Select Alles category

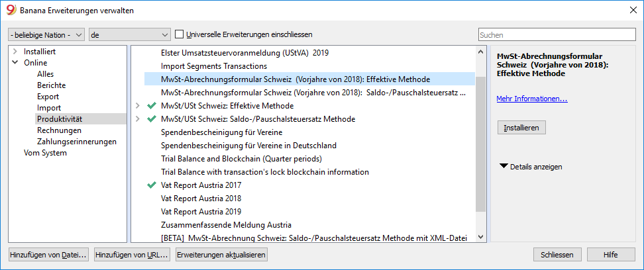pos(45,74)
